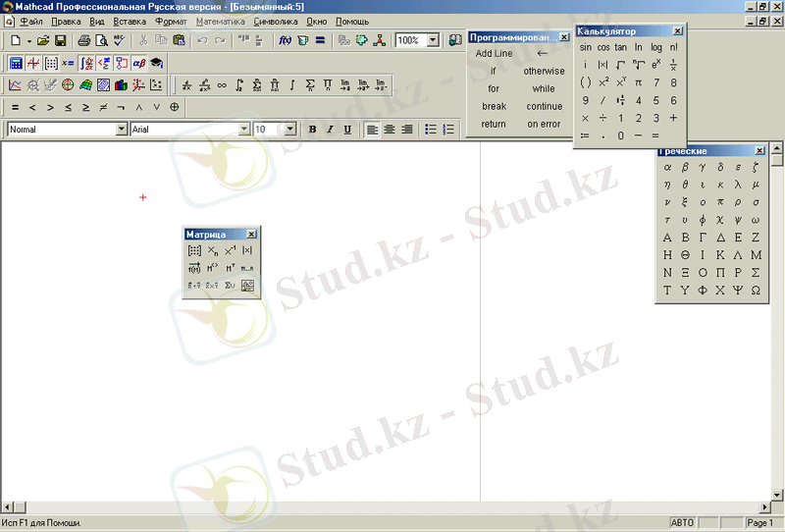Viewport: 785px width, 532px height.
Task: Insert the on error operator
Action: coord(544,124)
